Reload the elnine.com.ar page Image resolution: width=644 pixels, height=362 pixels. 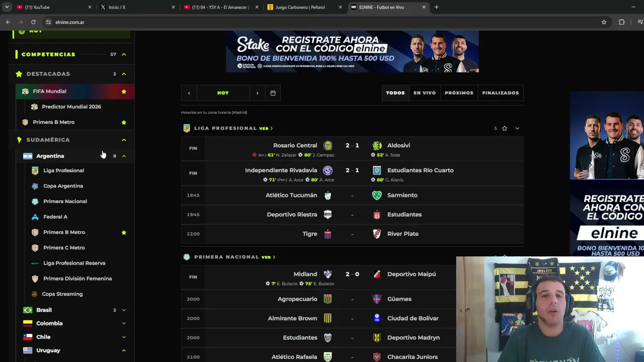click(33, 22)
